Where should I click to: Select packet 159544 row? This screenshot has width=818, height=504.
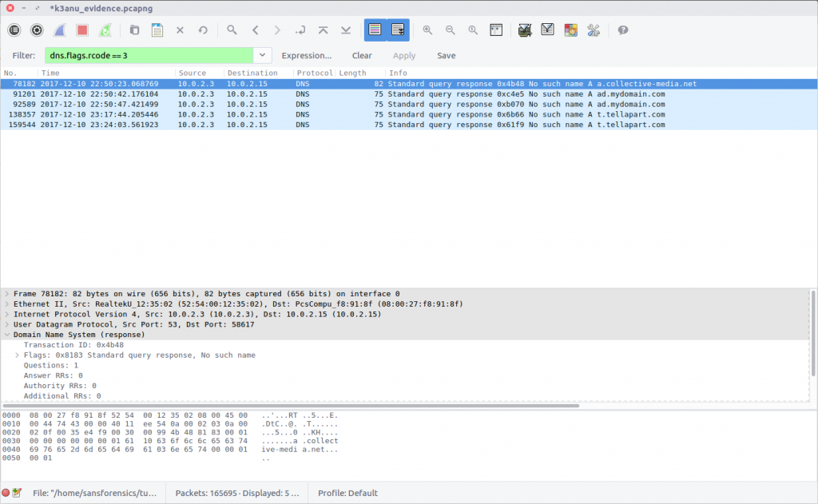(x=408, y=125)
